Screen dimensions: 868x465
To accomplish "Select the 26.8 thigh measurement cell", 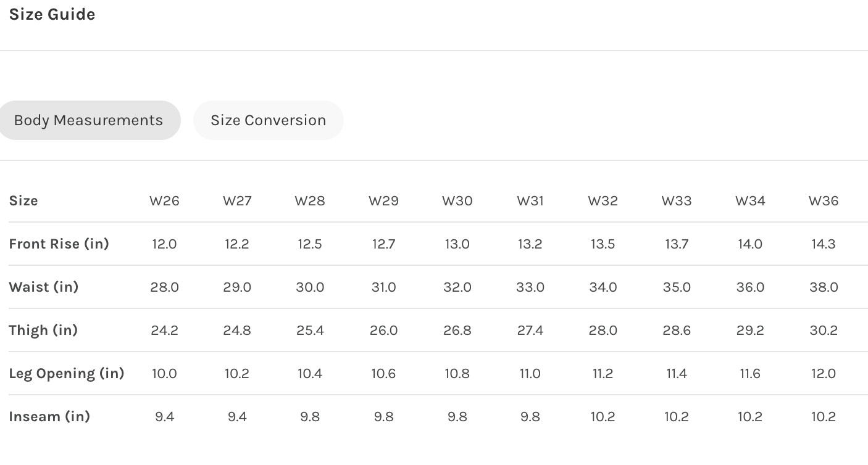I will [457, 331].
